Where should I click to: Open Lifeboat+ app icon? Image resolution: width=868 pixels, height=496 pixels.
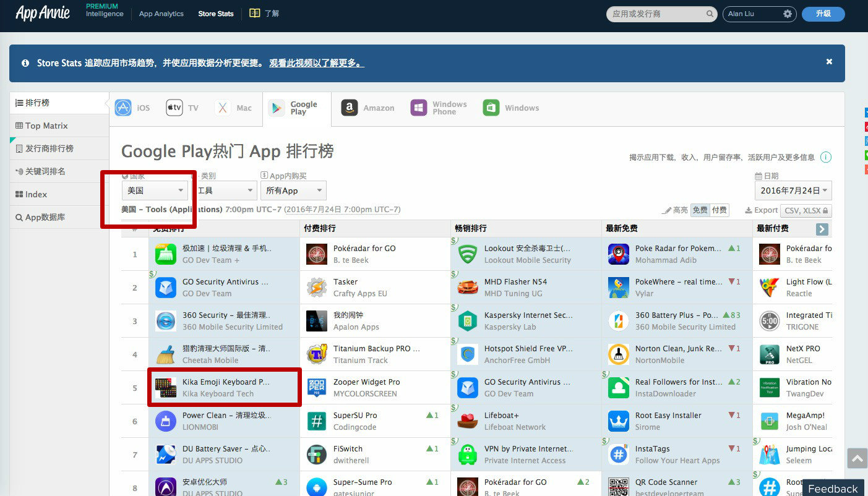(468, 421)
